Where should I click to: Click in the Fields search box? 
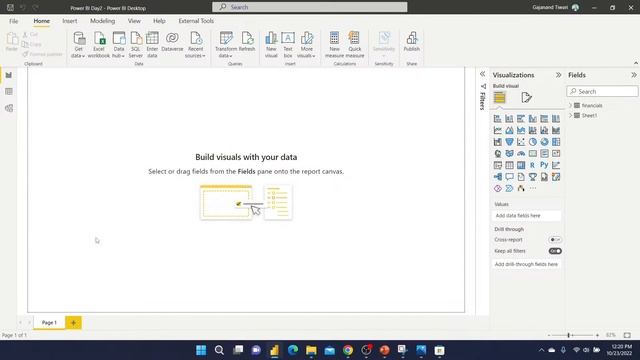point(602,91)
